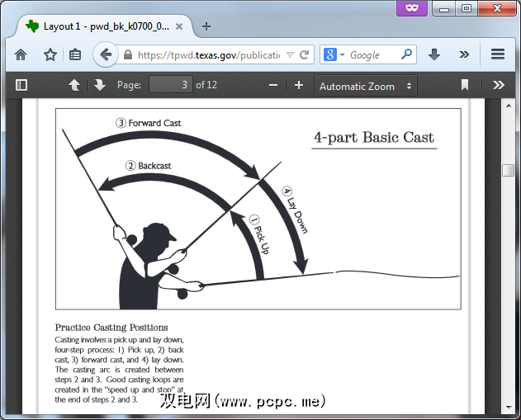
Task: Expand PDF toolbar overflow tools chevron
Action: (498, 85)
